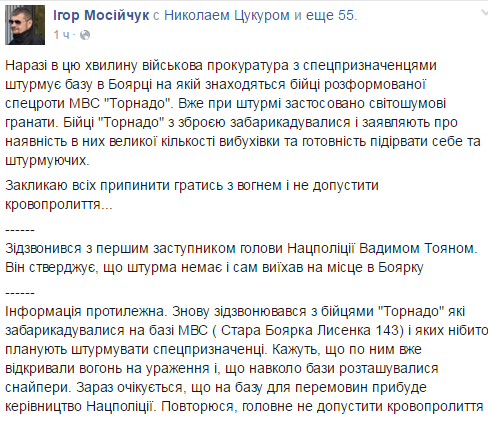Open Ігор Мосійчук's profile photo thumbnail
This screenshot has width=488, height=425.
(x=25, y=25)
